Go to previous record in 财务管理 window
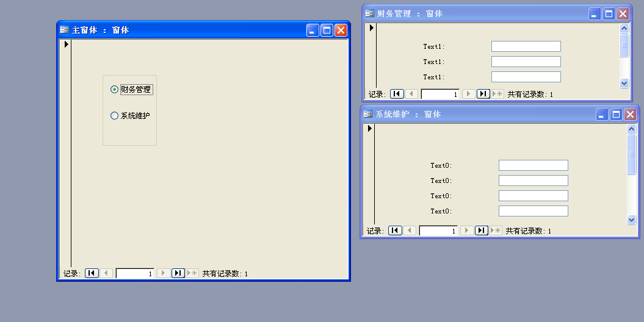This screenshot has height=322, width=644. click(x=411, y=94)
